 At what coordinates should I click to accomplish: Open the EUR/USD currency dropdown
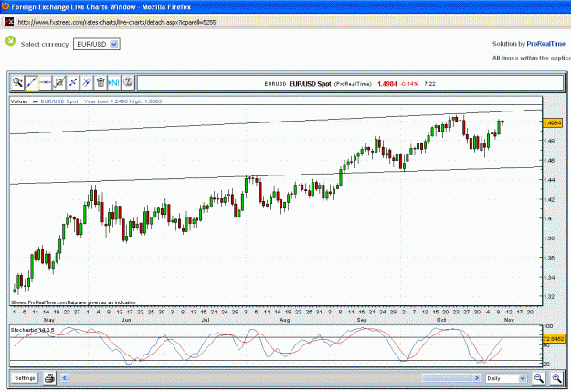[97, 44]
